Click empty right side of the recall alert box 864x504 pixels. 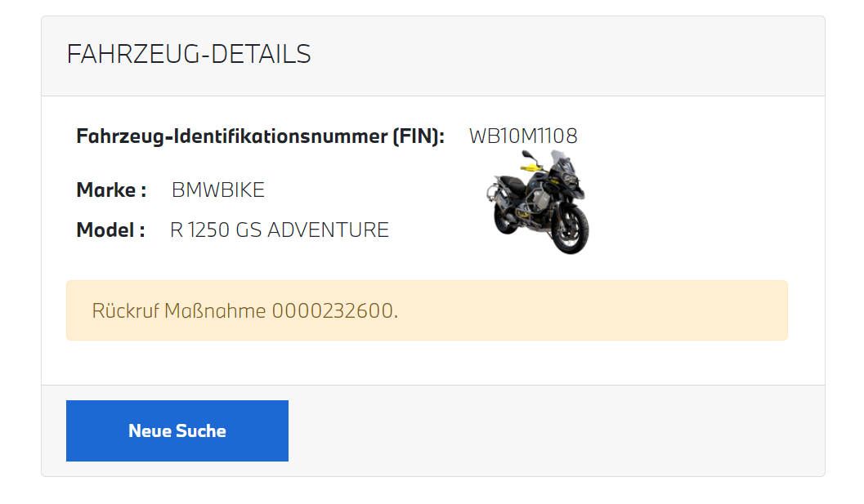tap(654, 311)
